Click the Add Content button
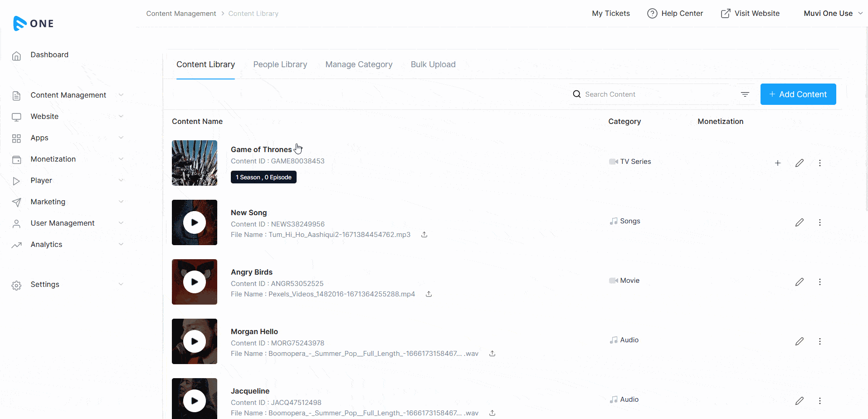The image size is (868, 419). pyautogui.click(x=798, y=94)
